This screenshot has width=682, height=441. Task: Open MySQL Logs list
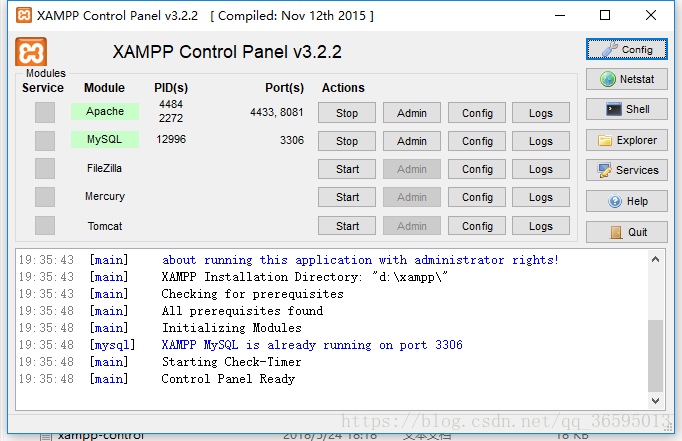click(541, 141)
